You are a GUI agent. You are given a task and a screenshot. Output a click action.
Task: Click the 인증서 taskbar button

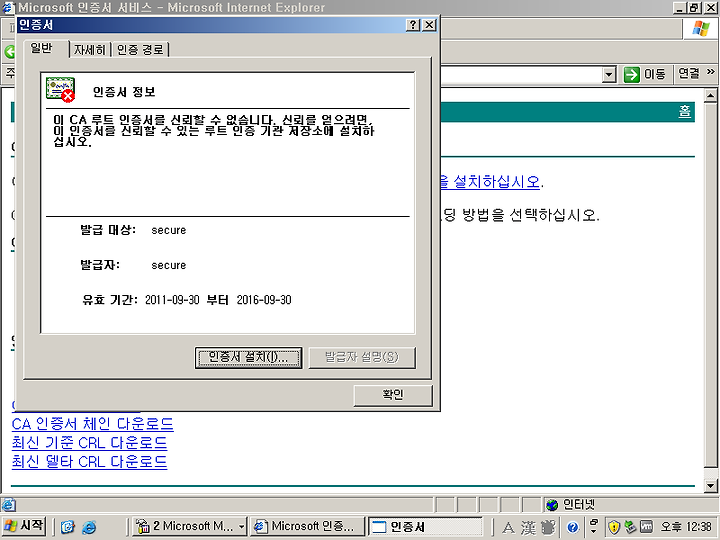(x=425, y=526)
